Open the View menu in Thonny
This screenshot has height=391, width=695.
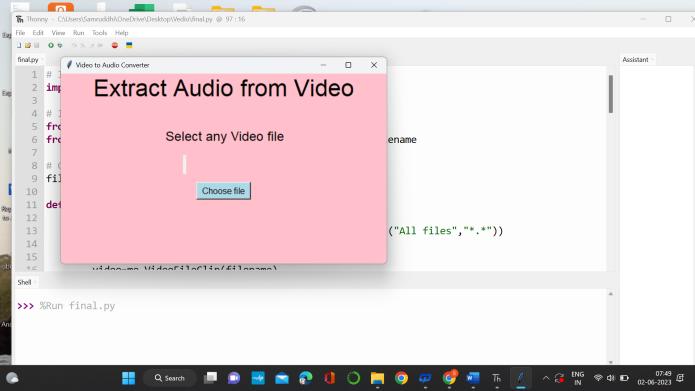(x=58, y=33)
